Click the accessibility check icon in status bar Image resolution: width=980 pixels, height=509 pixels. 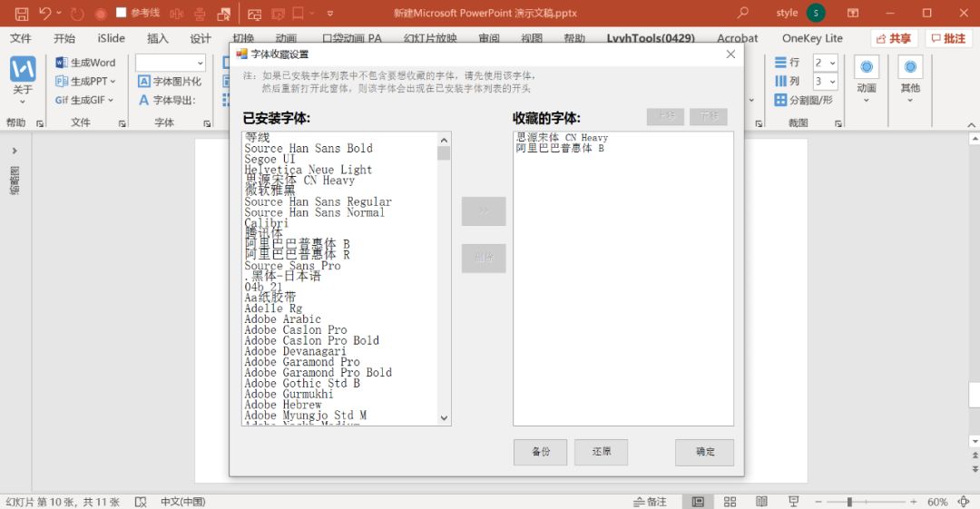click(141, 502)
